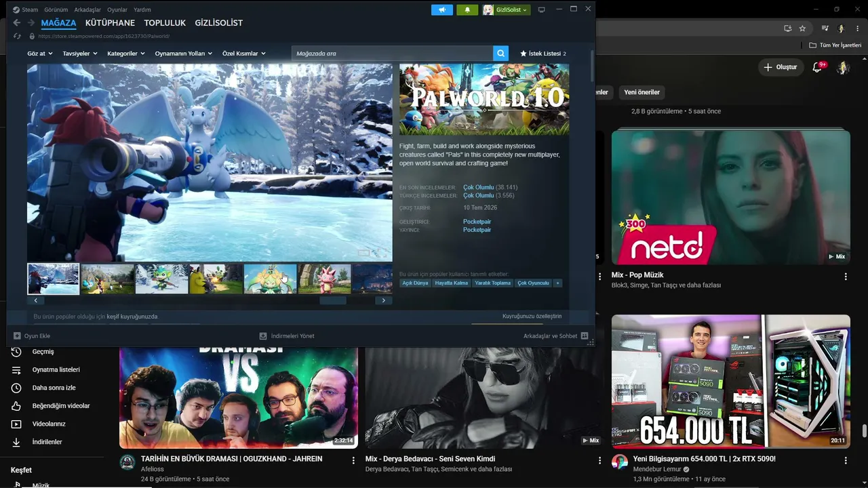
Task: Click the Hayatta Kalma tag
Action: (452, 283)
